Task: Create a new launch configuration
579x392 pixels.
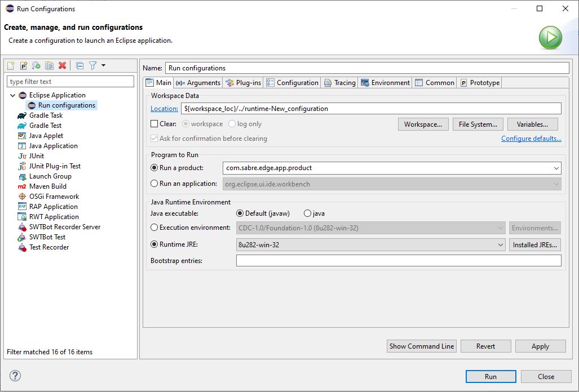Action: pyautogui.click(x=11, y=66)
